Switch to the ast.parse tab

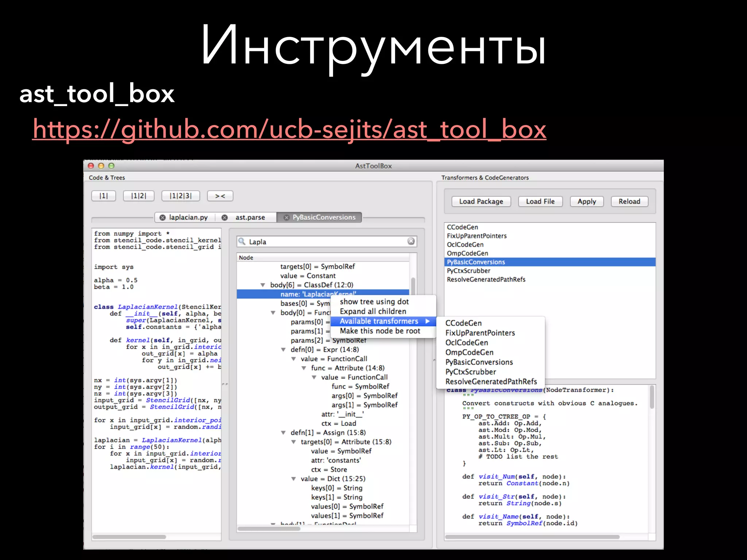250,217
